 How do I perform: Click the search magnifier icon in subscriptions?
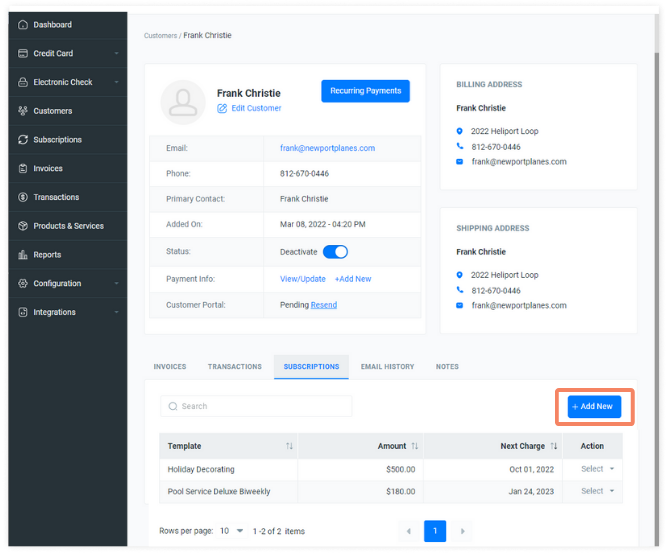[173, 406]
